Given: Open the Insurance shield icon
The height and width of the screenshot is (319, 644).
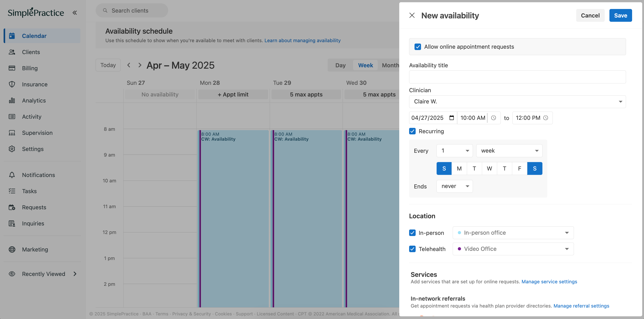Looking at the screenshot, I should [x=12, y=84].
